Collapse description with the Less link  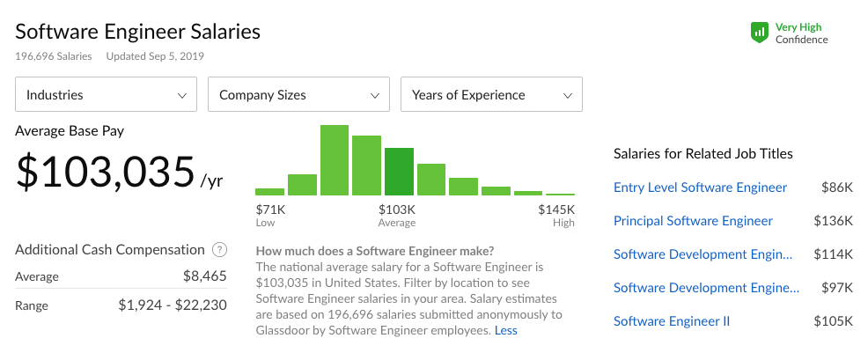tap(506, 331)
